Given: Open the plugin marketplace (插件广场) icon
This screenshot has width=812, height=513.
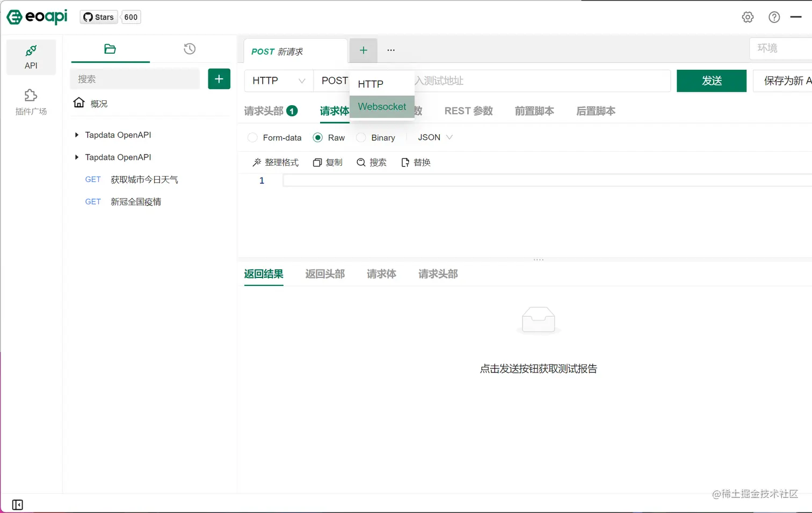Looking at the screenshot, I should tap(31, 102).
